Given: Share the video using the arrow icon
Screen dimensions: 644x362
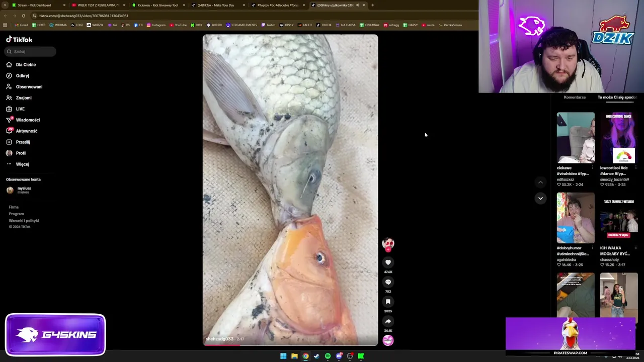Looking at the screenshot, I should pos(388,321).
